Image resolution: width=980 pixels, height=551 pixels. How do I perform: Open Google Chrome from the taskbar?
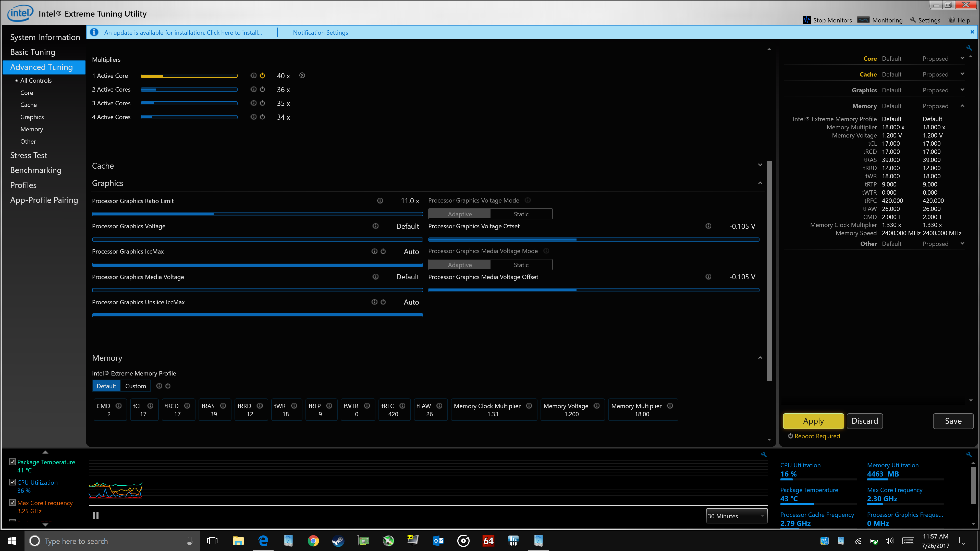pos(313,541)
